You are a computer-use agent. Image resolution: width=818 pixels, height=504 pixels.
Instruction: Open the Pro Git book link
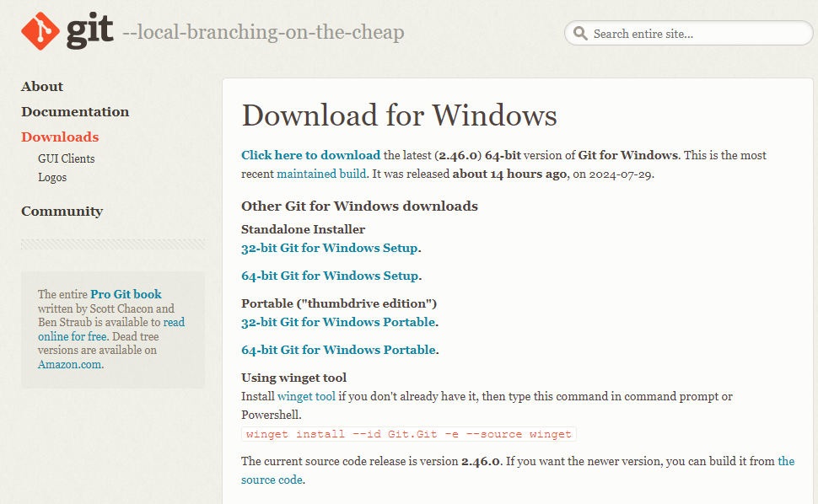pos(126,294)
